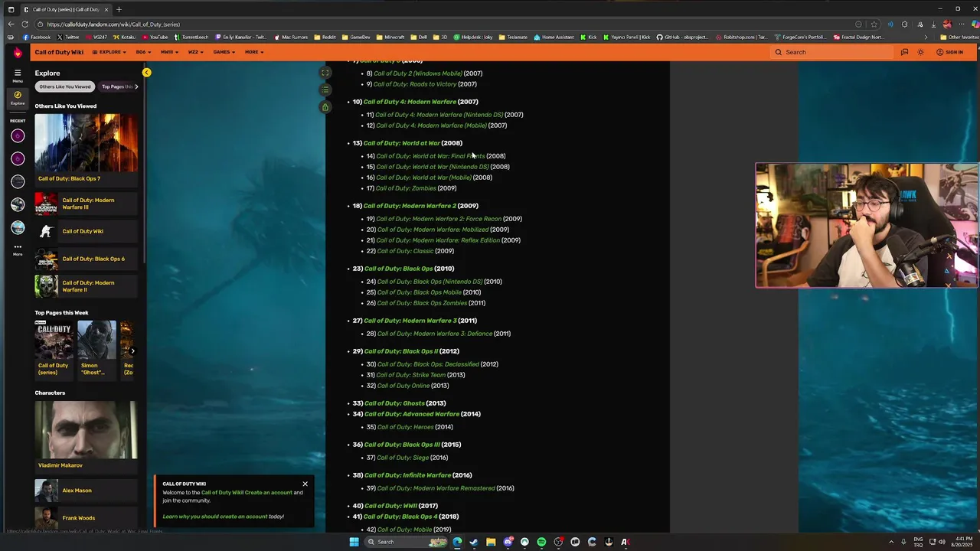Open File Explorer from the taskbar

(491, 542)
